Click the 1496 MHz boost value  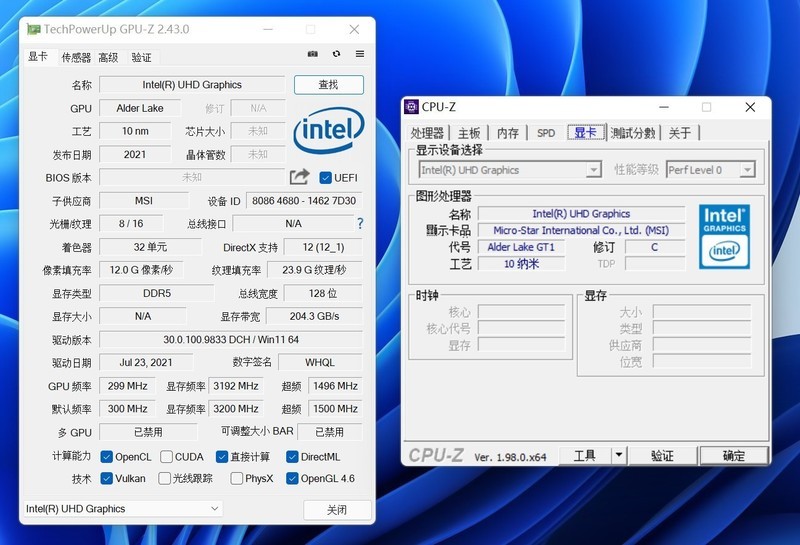point(335,386)
